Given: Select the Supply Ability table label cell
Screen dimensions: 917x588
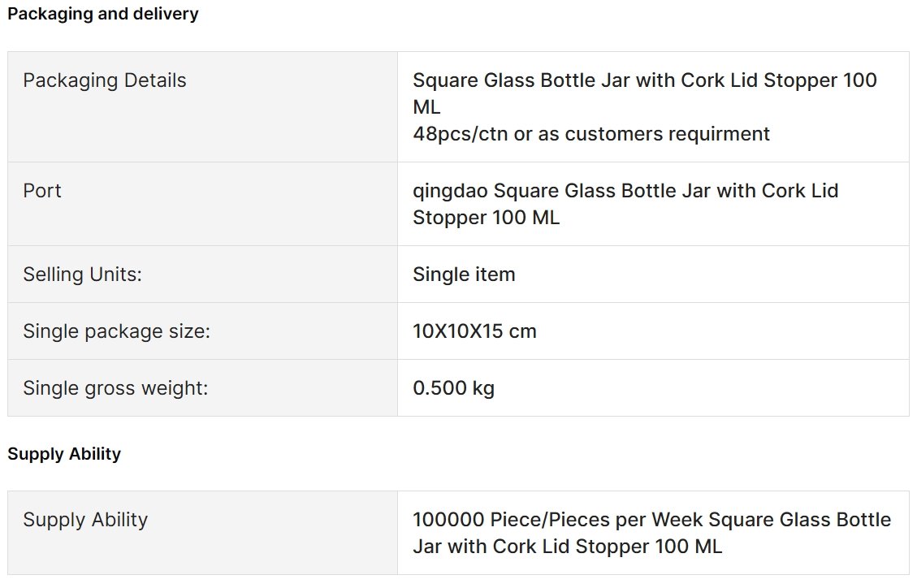Looking at the screenshot, I should coord(202,533).
